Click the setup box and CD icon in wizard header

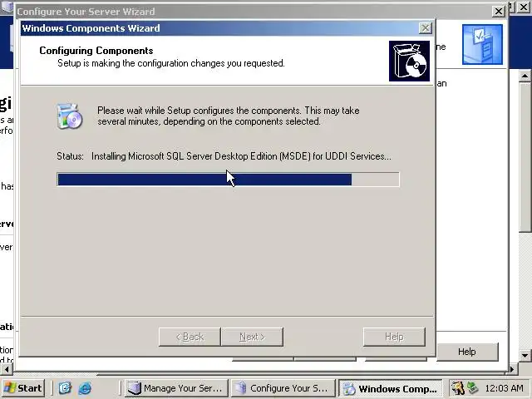click(x=409, y=61)
